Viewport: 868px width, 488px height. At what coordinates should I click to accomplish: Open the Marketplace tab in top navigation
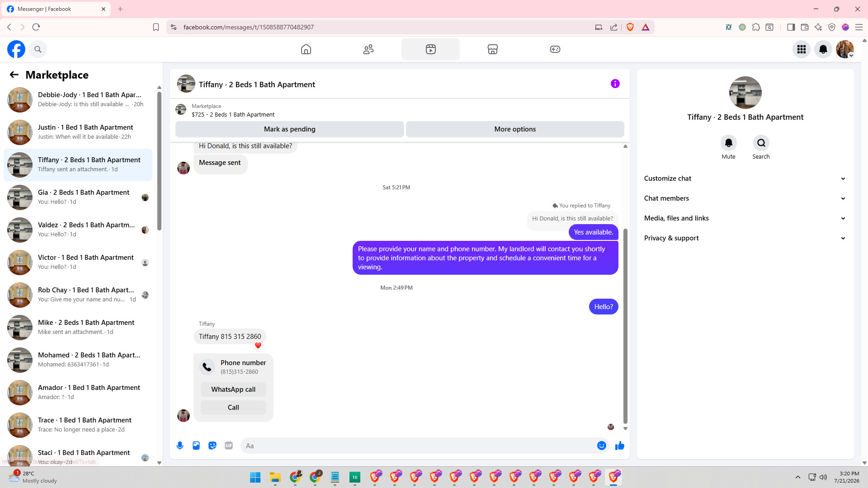pyautogui.click(x=493, y=49)
